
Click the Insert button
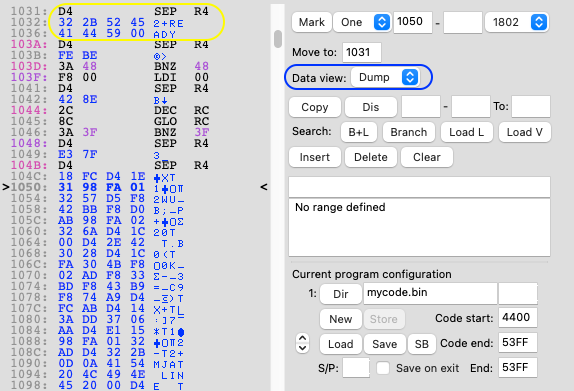pyautogui.click(x=315, y=157)
